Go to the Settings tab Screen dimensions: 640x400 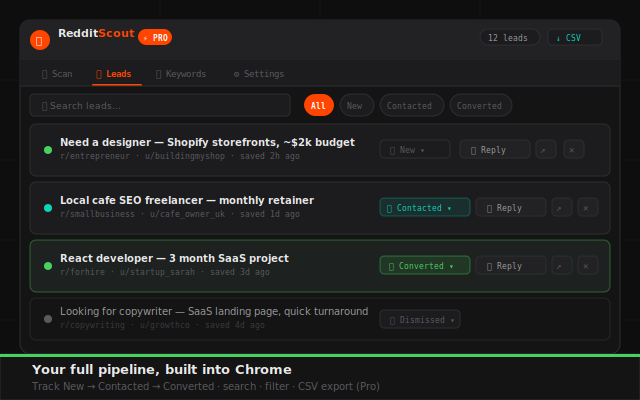point(259,74)
